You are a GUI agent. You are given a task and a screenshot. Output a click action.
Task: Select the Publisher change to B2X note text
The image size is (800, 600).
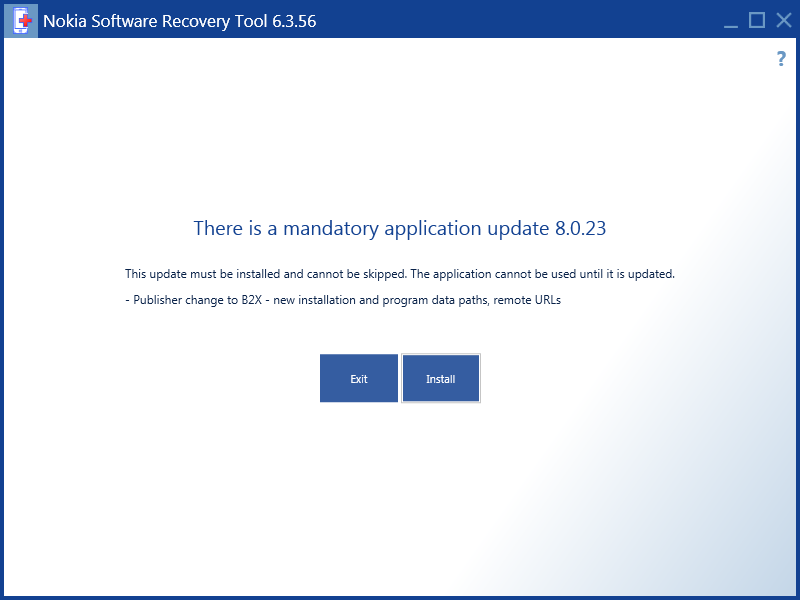343,299
